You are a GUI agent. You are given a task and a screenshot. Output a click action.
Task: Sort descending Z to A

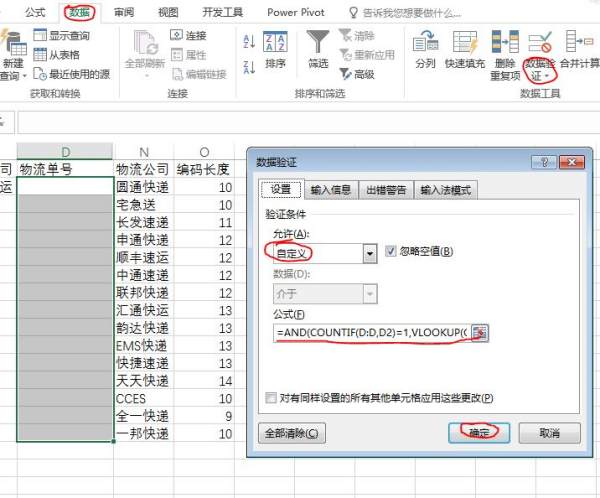249,67
